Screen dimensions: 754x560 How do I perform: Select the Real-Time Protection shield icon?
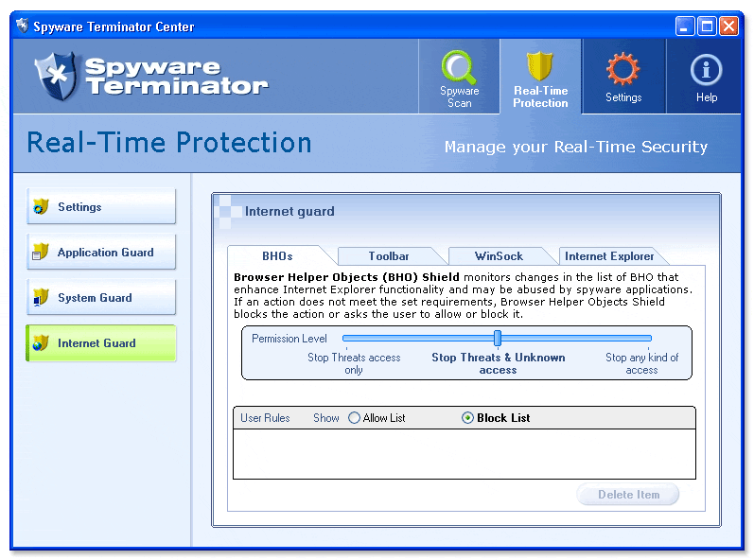point(540,67)
